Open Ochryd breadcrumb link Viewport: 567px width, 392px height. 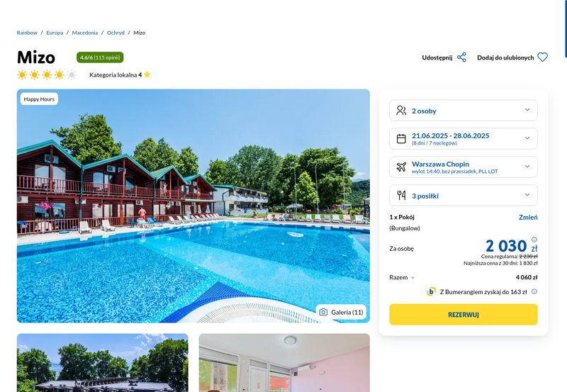pyautogui.click(x=116, y=33)
